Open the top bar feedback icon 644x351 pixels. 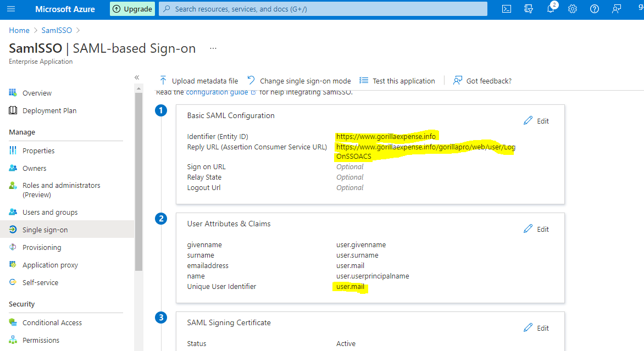(617, 9)
